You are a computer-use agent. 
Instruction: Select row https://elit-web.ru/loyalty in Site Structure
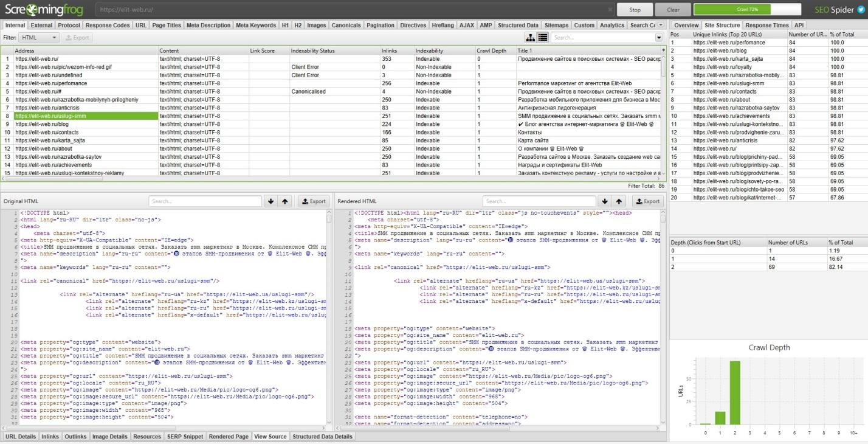coord(768,67)
